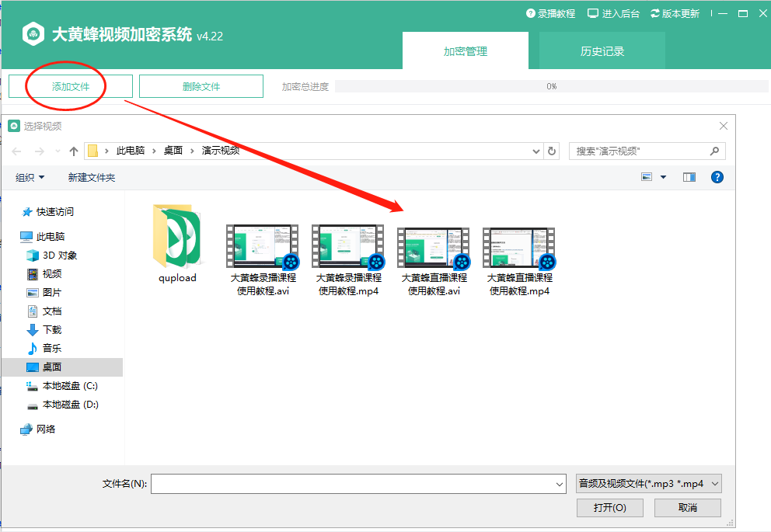The image size is (771, 532).
Task: Click the 打开(O) button
Action: (610, 508)
